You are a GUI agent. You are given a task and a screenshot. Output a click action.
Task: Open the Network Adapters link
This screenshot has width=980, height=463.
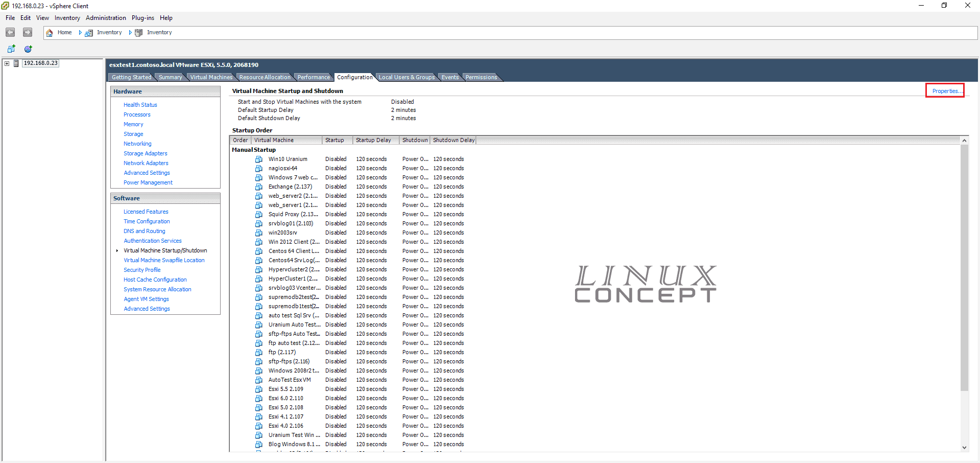click(146, 163)
